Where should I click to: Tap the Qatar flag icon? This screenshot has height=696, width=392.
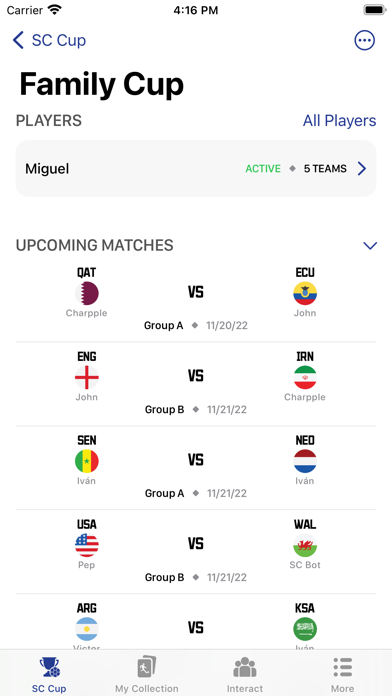coord(87,293)
